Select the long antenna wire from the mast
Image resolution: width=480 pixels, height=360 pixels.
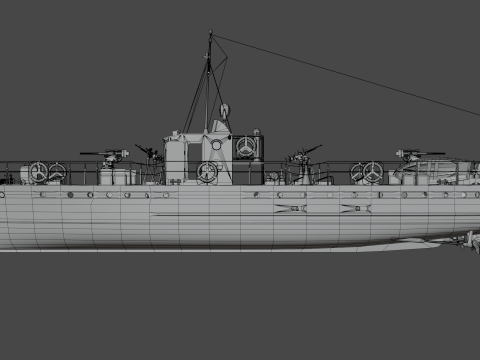[x=346, y=75]
